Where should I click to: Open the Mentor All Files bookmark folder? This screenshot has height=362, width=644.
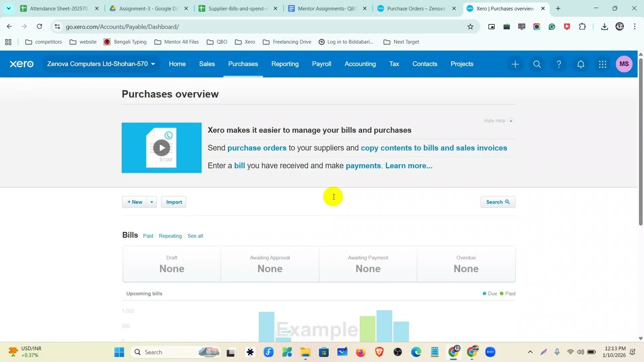176,42
